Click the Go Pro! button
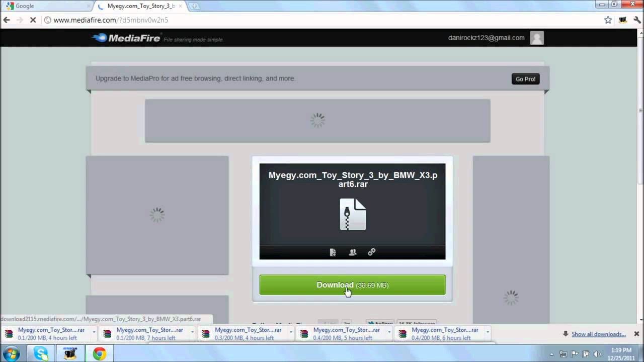 pos(525,79)
